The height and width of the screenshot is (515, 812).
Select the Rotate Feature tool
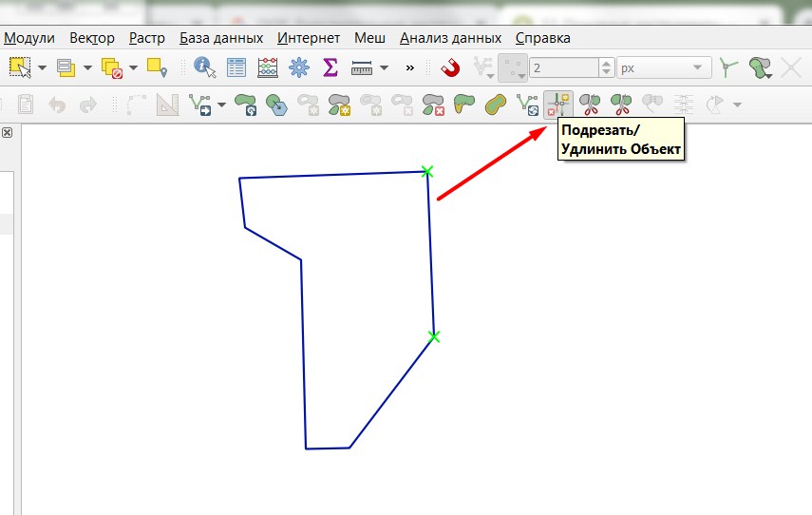pyautogui.click(x=245, y=105)
